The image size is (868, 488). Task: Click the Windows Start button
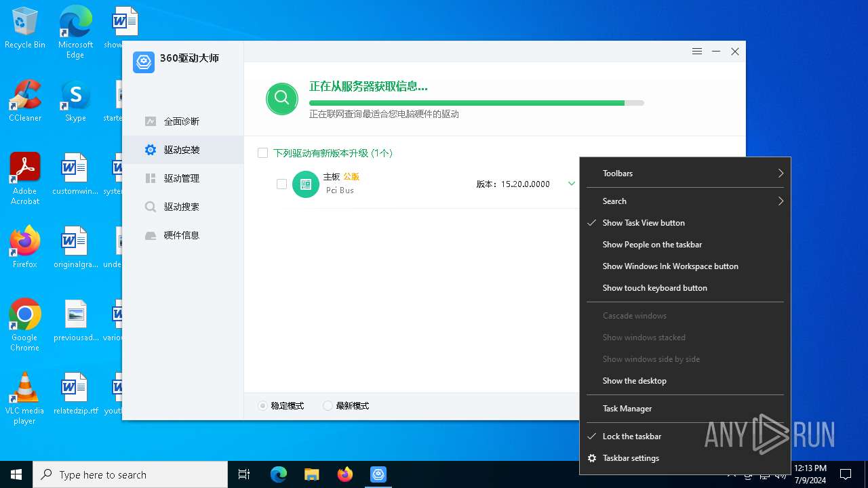click(16, 474)
